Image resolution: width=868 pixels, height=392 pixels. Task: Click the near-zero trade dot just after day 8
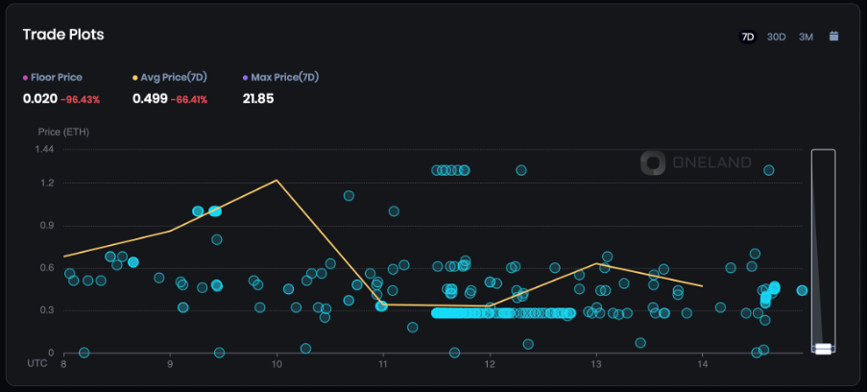[x=84, y=353]
